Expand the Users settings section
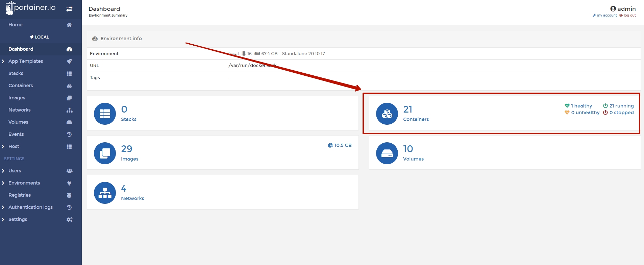The width and height of the screenshot is (644, 265). pyautogui.click(x=3, y=171)
